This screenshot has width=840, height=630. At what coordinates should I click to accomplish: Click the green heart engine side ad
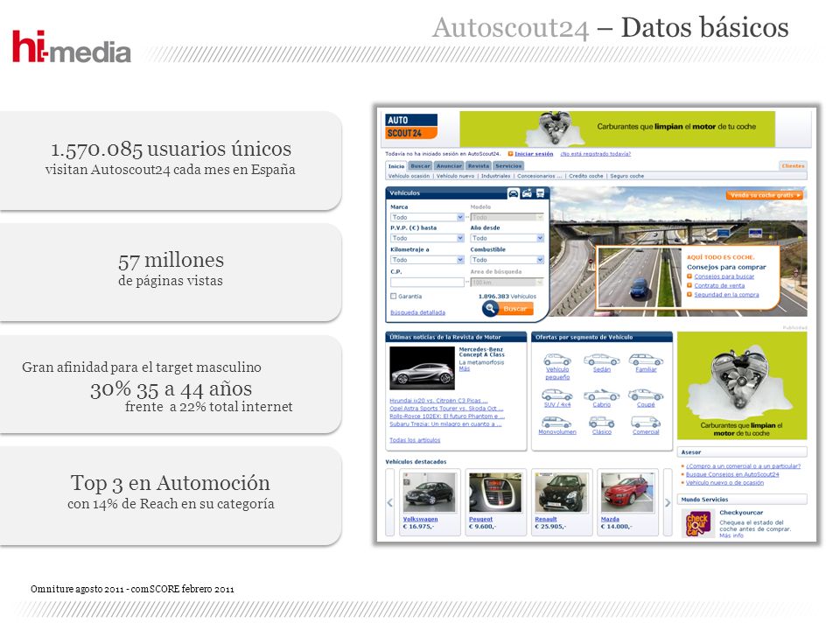tap(742, 386)
